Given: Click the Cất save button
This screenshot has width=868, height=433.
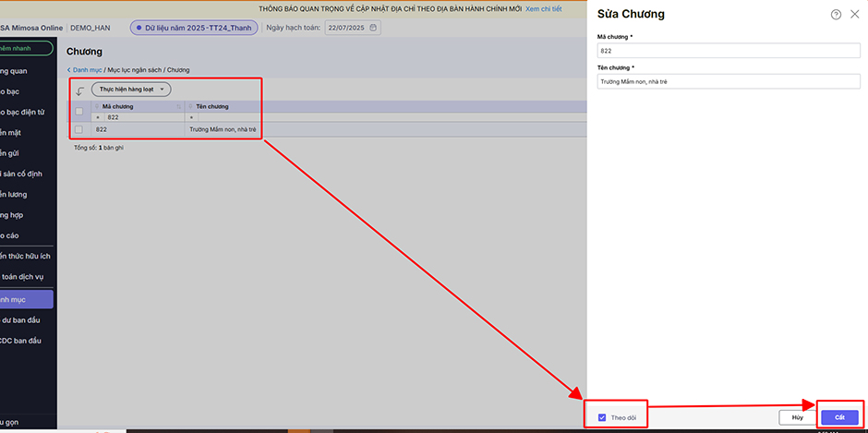Looking at the screenshot, I should point(839,417).
